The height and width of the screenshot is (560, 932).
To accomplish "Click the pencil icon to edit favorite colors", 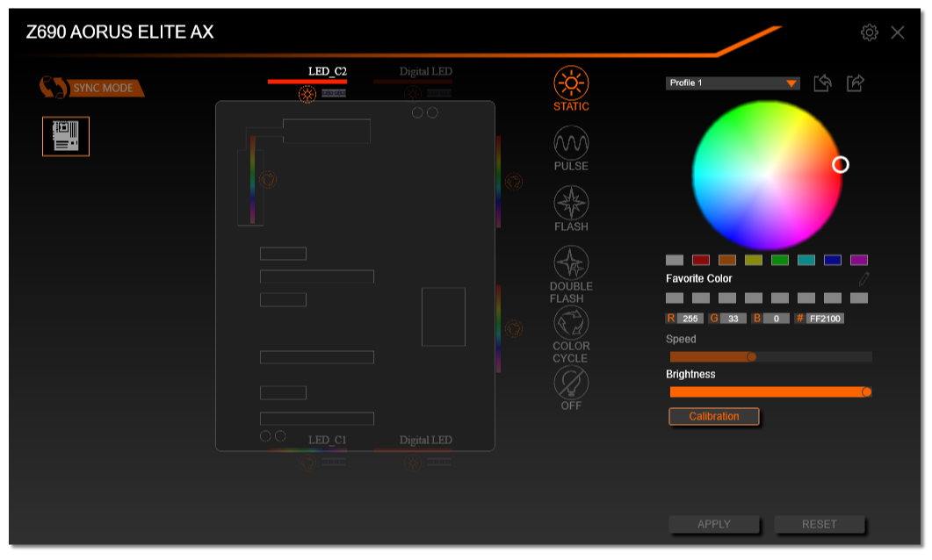I will [x=863, y=278].
